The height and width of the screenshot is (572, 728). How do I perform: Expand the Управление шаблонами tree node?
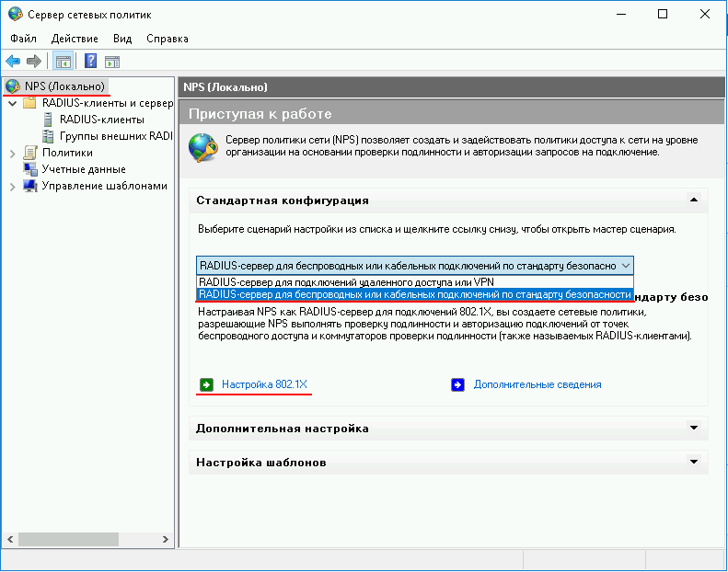tap(13, 187)
